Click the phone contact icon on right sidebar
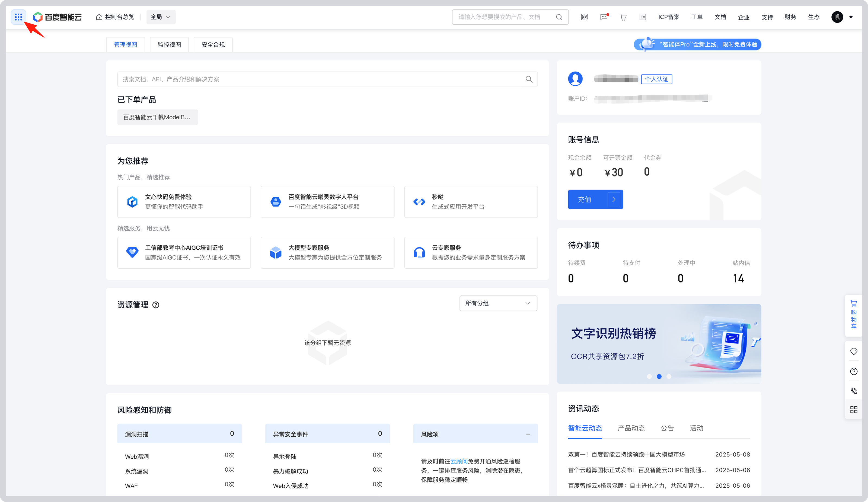The height and width of the screenshot is (502, 868). pyautogui.click(x=854, y=391)
